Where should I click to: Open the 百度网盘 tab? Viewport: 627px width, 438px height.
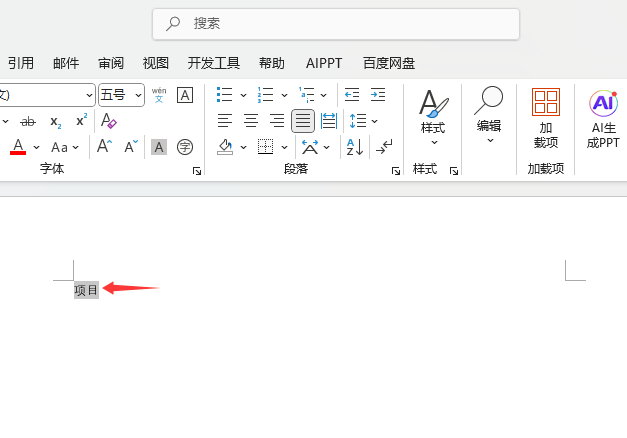[x=389, y=63]
